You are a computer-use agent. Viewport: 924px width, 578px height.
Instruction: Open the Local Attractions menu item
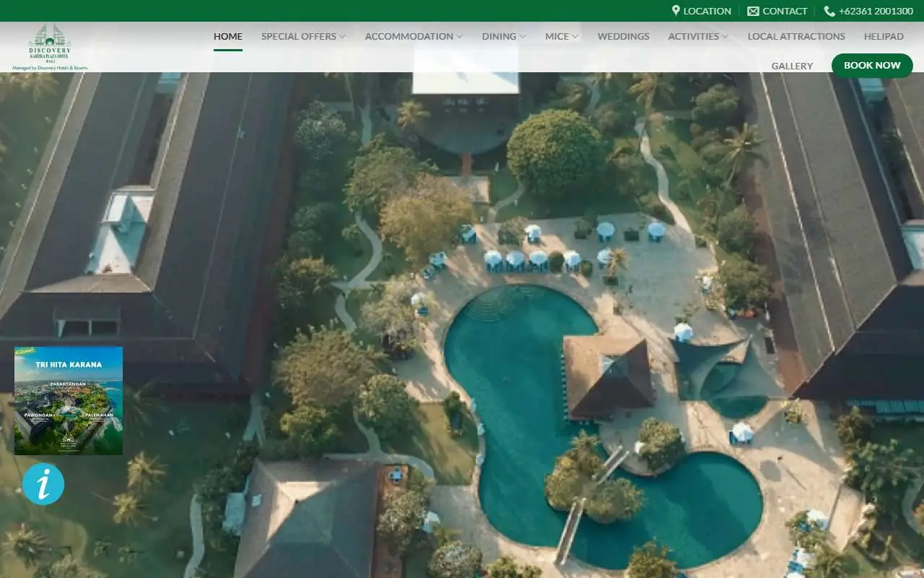pyautogui.click(x=796, y=36)
